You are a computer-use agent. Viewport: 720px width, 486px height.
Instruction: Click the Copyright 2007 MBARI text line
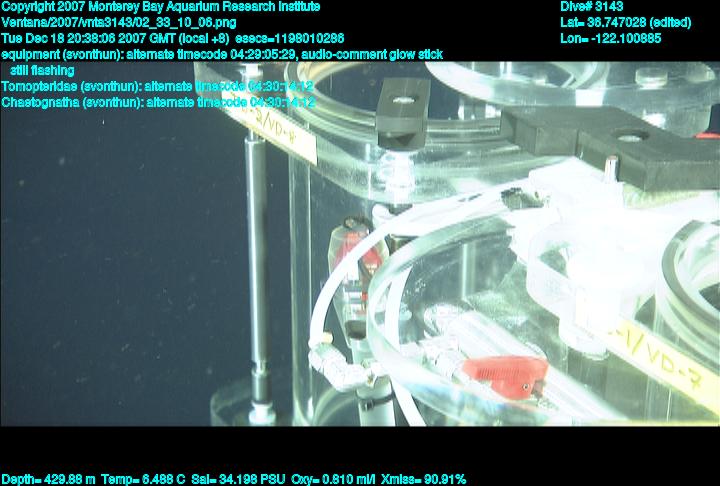pyautogui.click(x=160, y=7)
